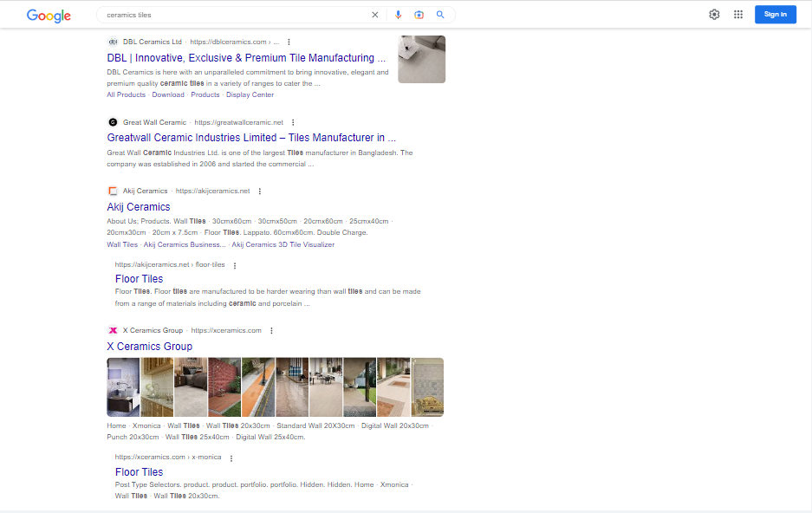
Task: Visit the Display Center sitelink under DBL
Action: tap(250, 94)
